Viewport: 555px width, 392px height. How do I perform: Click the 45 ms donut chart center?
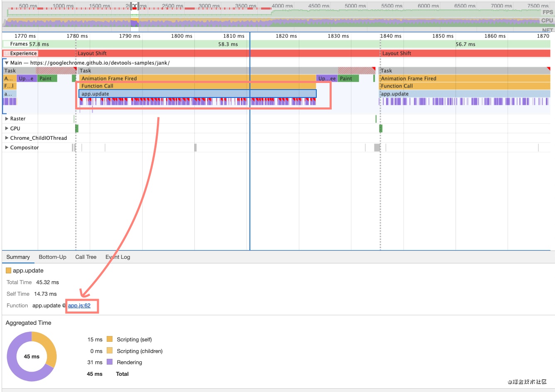[x=32, y=357]
